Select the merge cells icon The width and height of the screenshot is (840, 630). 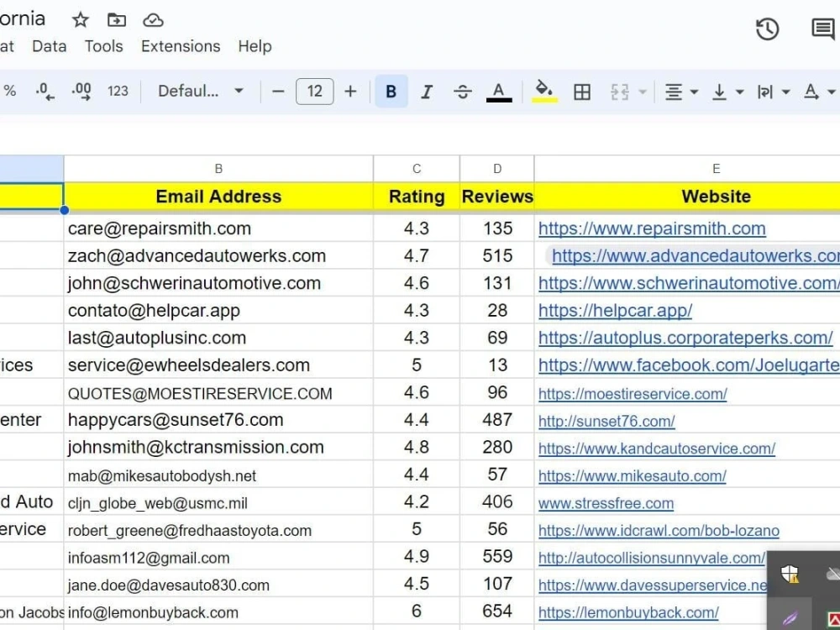pyautogui.click(x=622, y=91)
